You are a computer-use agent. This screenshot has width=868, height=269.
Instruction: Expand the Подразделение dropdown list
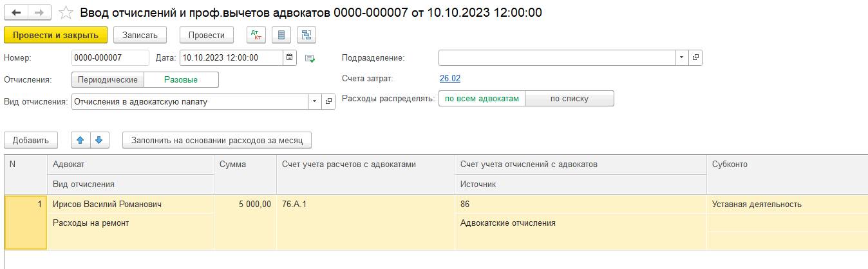pyautogui.click(x=681, y=58)
